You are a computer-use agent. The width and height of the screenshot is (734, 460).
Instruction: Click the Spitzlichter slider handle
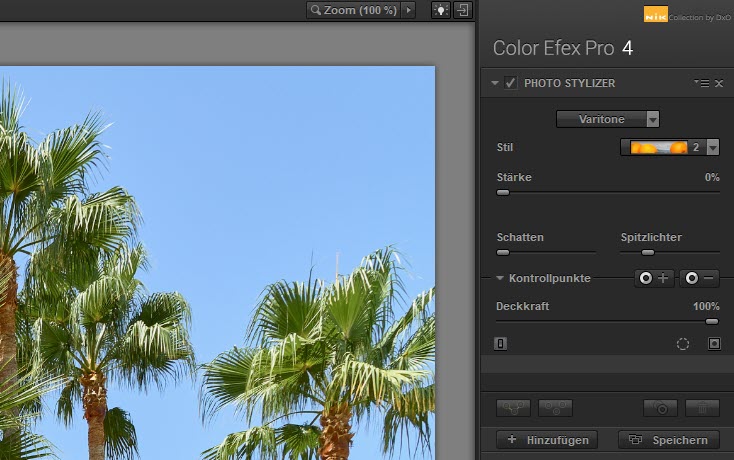pyautogui.click(x=648, y=253)
